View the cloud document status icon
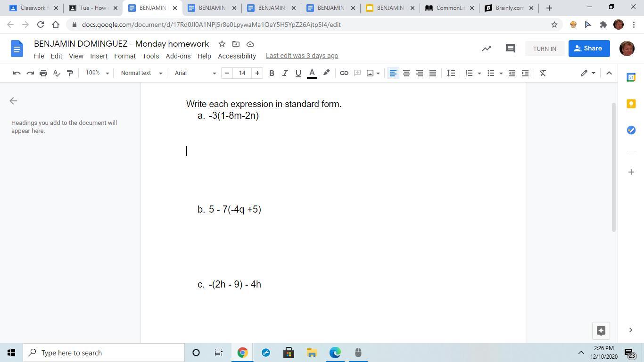The width and height of the screenshot is (644, 362). click(250, 44)
